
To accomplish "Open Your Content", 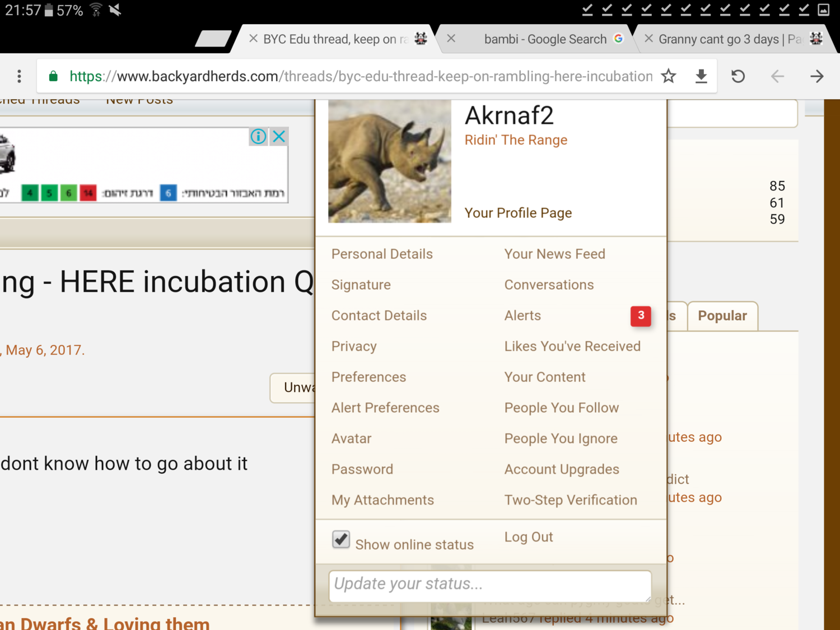I will click(x=545, y=377).
